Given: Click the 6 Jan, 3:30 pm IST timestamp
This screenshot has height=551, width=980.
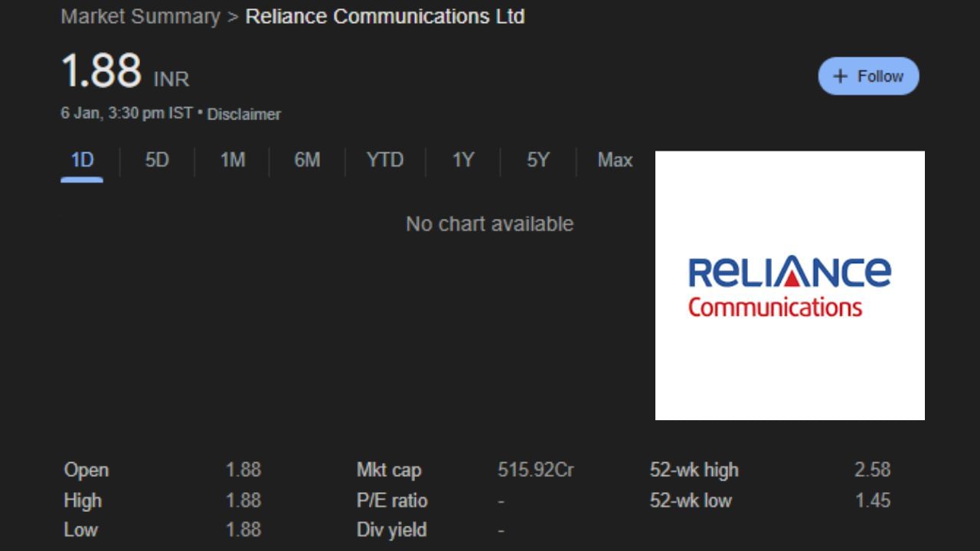Looking at the screenshot, I should 127,113.
